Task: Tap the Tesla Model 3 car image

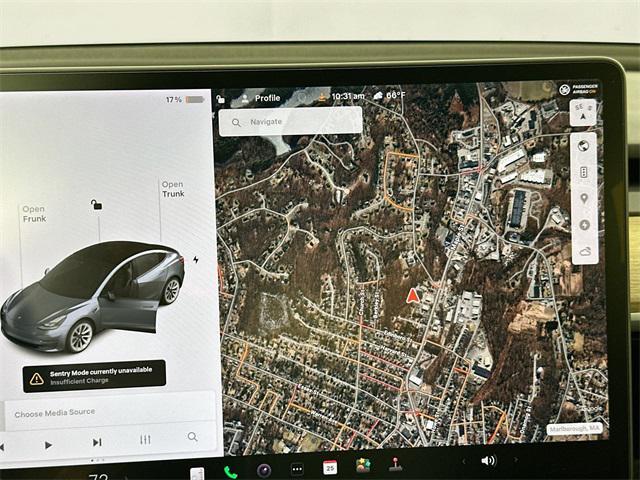Action: (93, 296)
